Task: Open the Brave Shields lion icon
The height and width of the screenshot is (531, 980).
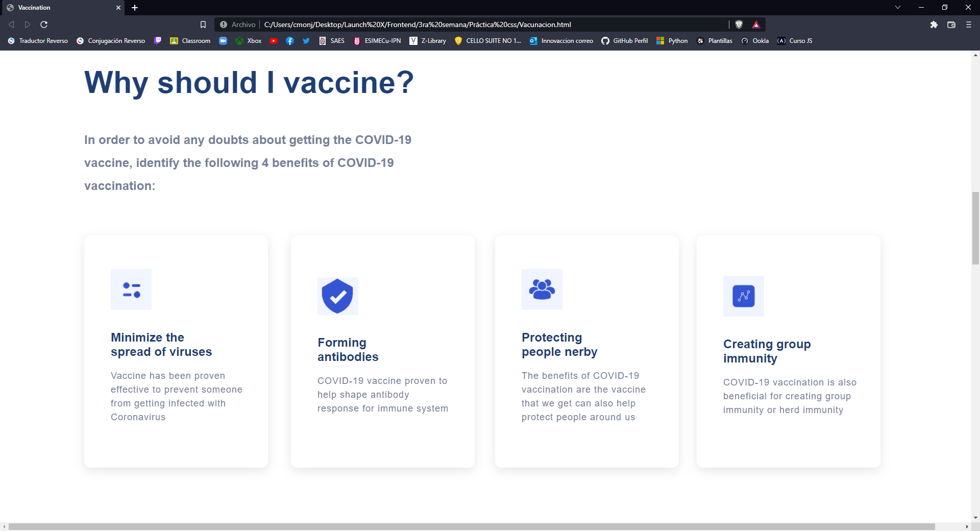Action: 739,25
